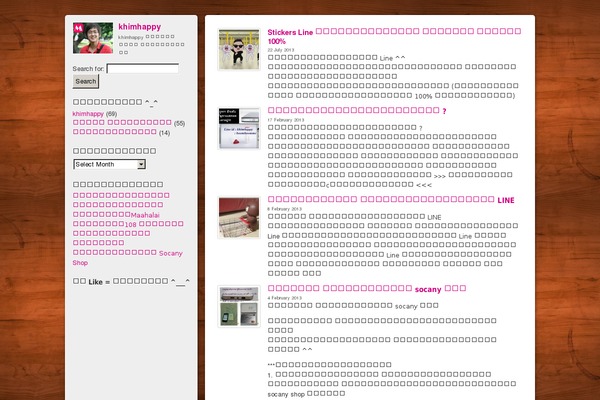Click the khimhappy profile avatar photo
Image resolution: width=600 pixels, height=400 pixels.
click(x=93, y=38)
